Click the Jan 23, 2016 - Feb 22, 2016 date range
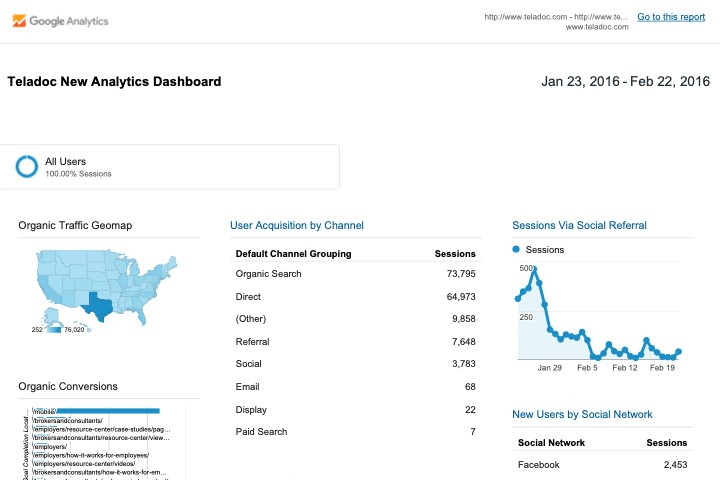Viewport: 720px width, 480px height. point(625,81)
